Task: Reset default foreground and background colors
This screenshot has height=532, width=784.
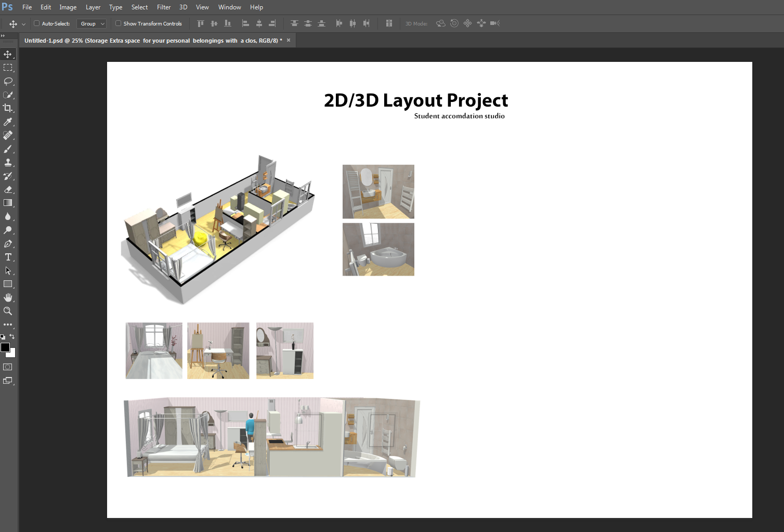Action: tap(3, 337)
